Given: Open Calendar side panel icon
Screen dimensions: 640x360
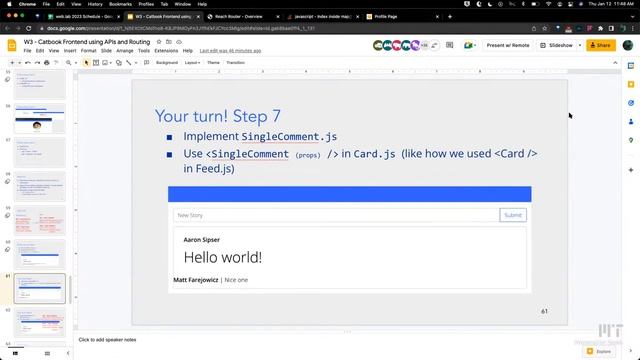Looking at the screenshot, I should [x=631, y=66].
